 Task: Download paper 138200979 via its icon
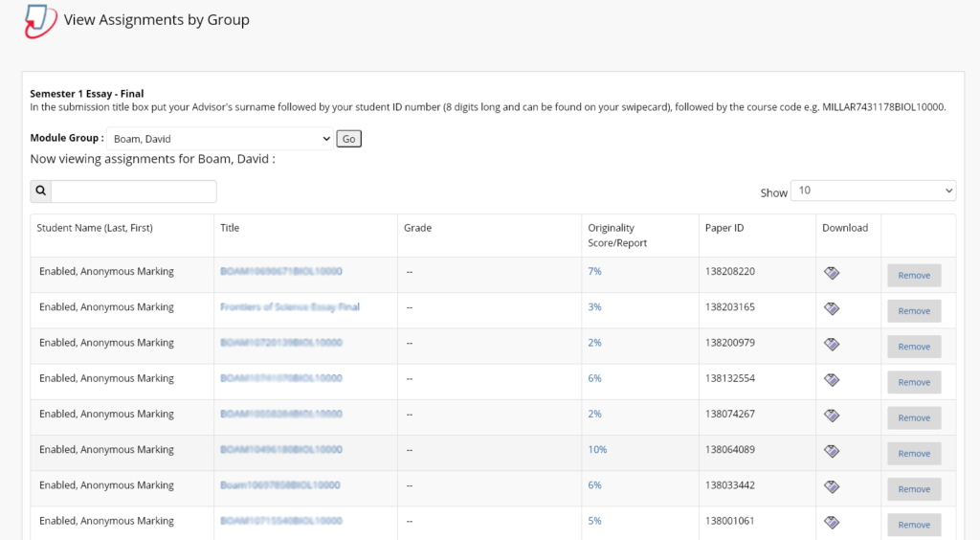[x=832, y=344]
